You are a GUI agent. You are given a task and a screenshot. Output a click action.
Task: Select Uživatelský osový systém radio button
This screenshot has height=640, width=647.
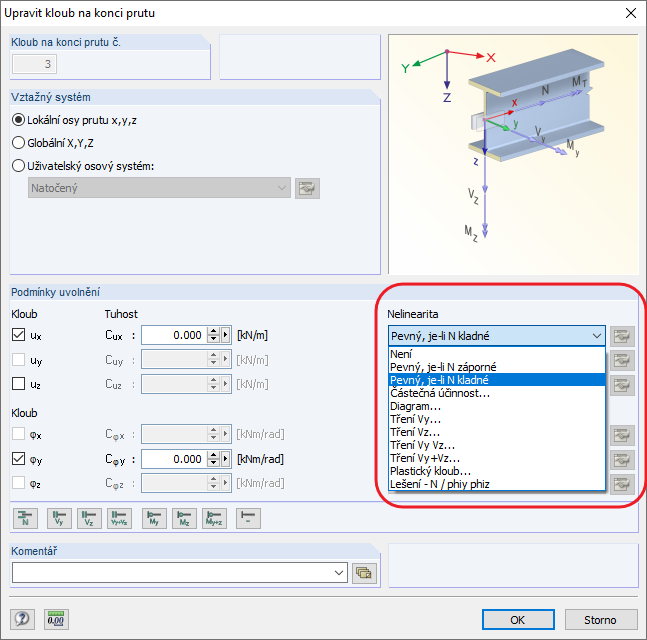click(19, 166)
